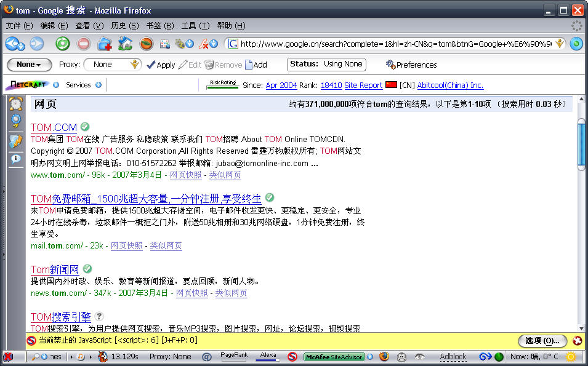Screen dimensions: 588x366
Task: Click the music note icon in status bar
Action: click(81, 357)
